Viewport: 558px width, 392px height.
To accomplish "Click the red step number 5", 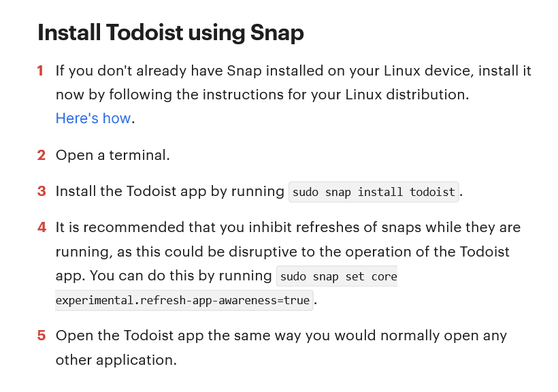I will point(42,336).
